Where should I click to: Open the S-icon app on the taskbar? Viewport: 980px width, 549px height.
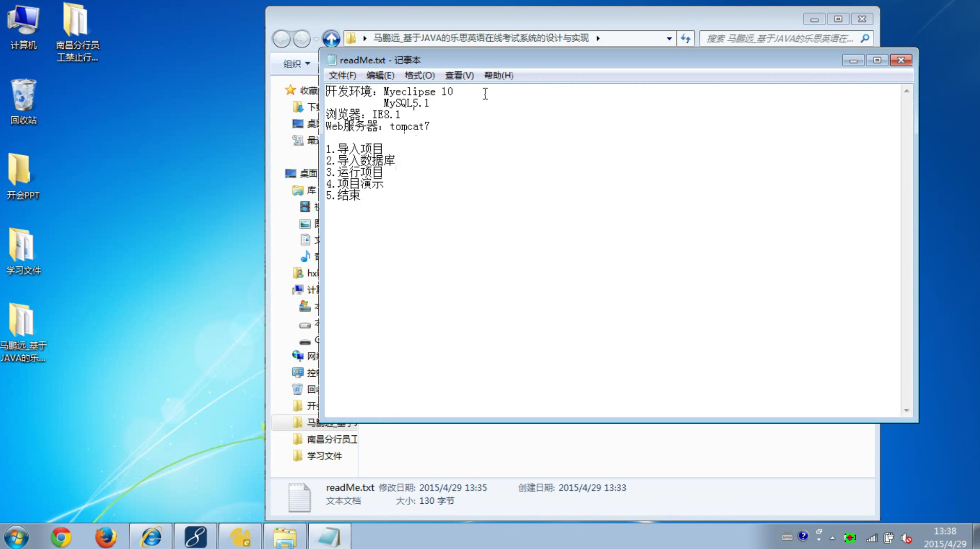tap(196, 537)
